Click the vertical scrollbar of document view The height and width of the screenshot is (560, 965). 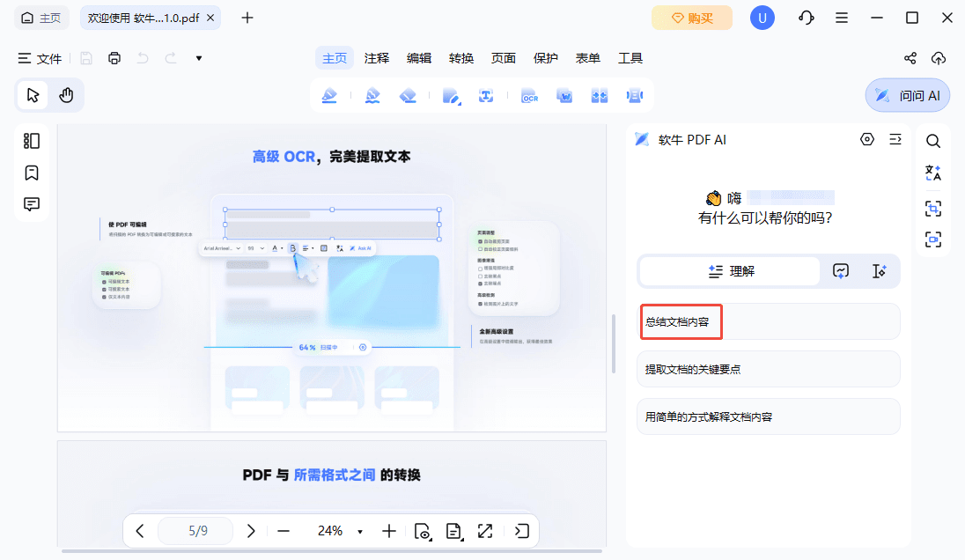pyautogui.click(x=614, y=343)
